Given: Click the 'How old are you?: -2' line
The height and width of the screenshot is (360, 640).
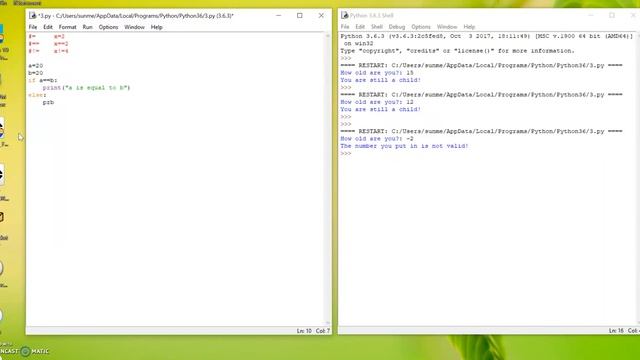Looking at the screenshot, I should [x=377, y=139].
